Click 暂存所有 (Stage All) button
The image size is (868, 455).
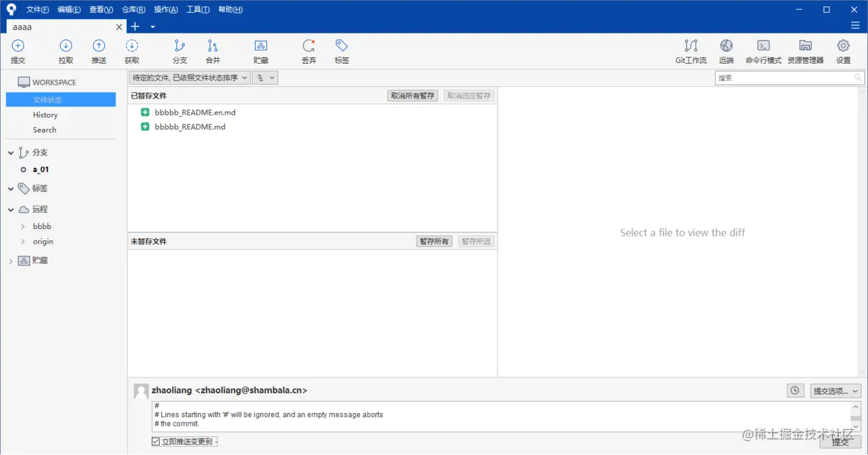point(434,241)
